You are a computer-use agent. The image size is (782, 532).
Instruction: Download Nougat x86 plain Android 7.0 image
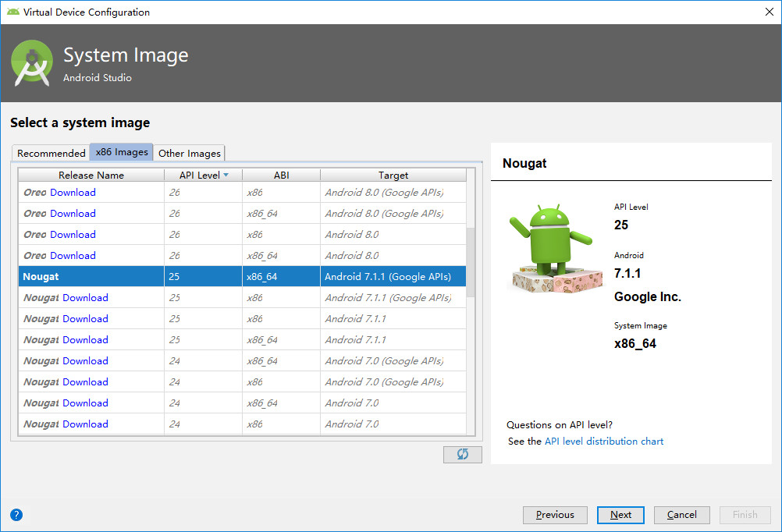(85, 424)
